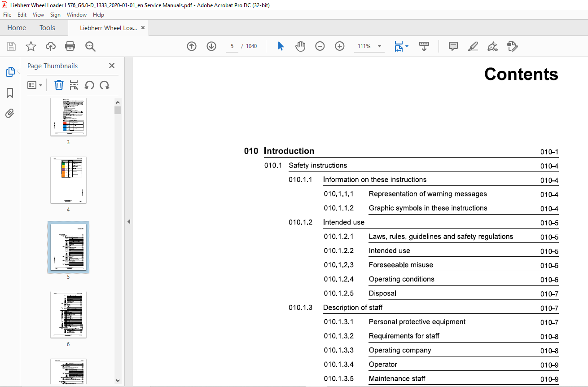Close the Page Thumbnails panel
Image resolution: width=588 pixels, height=387 pixels.
pos(112,66)
